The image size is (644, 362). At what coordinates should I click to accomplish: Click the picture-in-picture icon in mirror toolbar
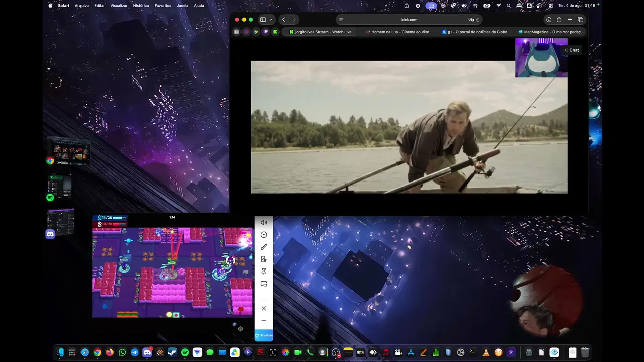coord(264,284)
